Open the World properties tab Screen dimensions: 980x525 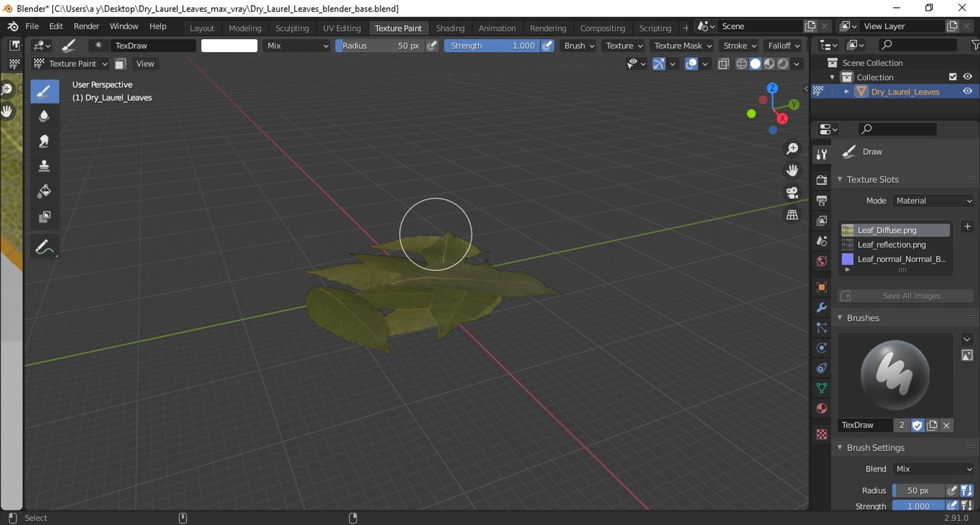tap(821, 261)
